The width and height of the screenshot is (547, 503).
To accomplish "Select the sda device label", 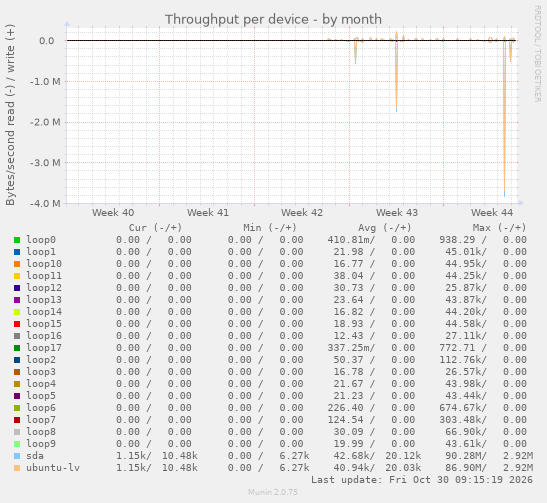I will pos(35,456).
